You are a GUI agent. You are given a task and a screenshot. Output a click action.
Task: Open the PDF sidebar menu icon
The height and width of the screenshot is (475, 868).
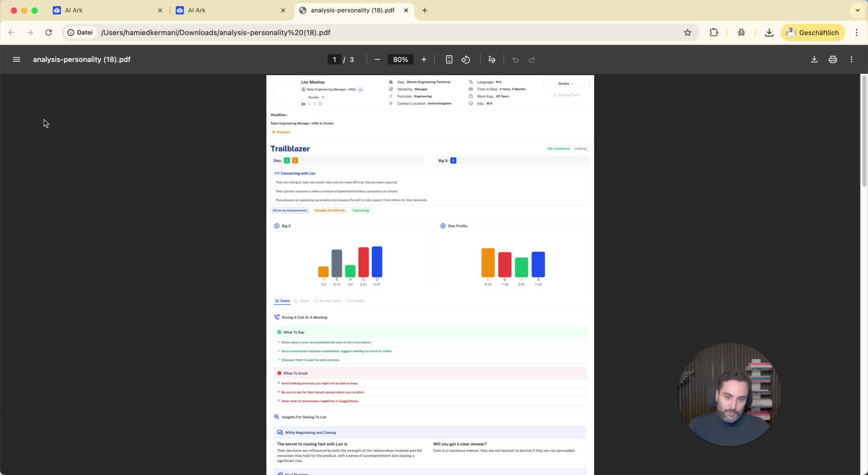16,59
